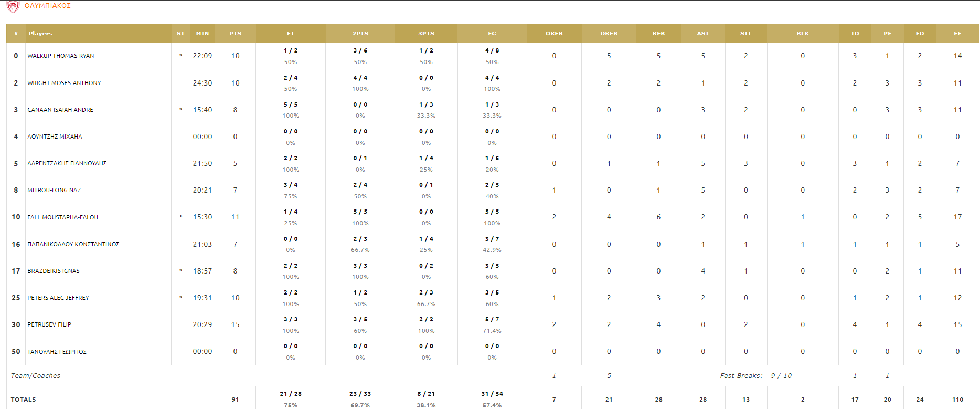Viewport: 980px width, 409px height.
Task: Open player CANAAN ISAIAH ANDRE
Action: pos(60,110)
